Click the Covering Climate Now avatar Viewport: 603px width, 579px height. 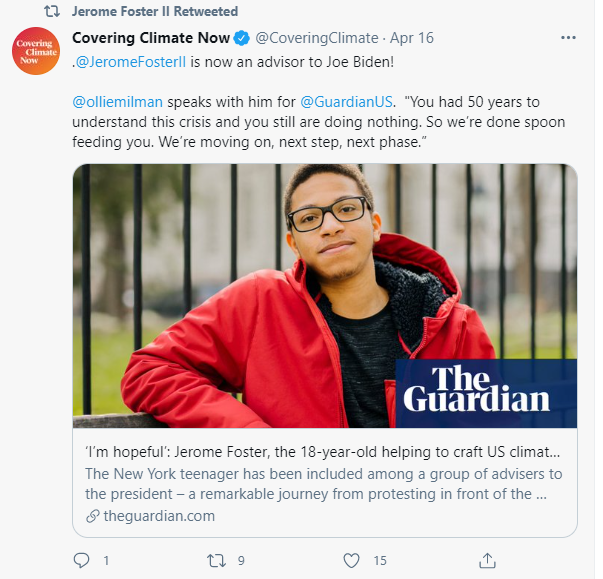click(x=36, y=51)
